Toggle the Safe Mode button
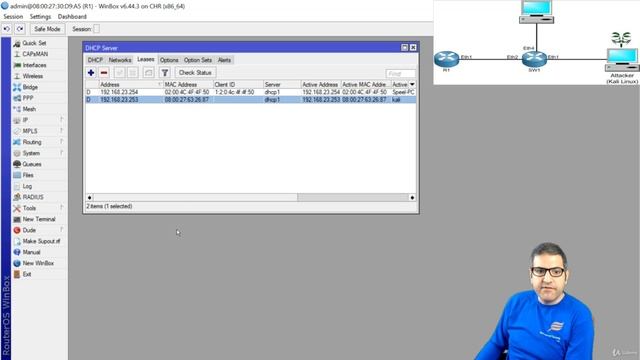 coord(47,29)
